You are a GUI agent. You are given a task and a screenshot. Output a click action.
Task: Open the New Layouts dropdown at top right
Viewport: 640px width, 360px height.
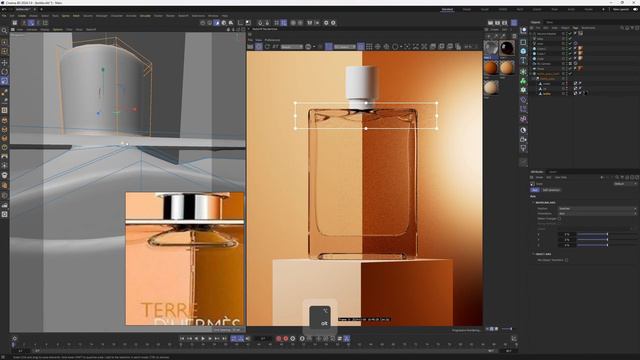pyautogui.click(x=621, y=9)
